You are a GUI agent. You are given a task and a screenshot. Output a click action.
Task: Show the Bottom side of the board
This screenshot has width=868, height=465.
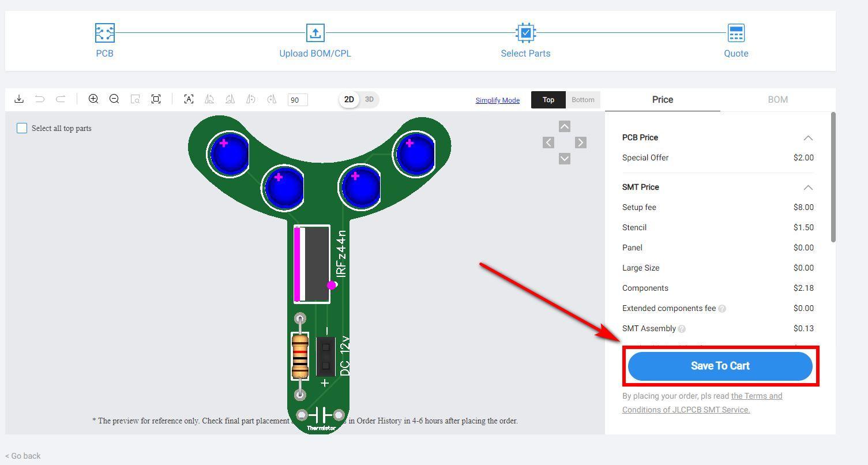[583, 100]
